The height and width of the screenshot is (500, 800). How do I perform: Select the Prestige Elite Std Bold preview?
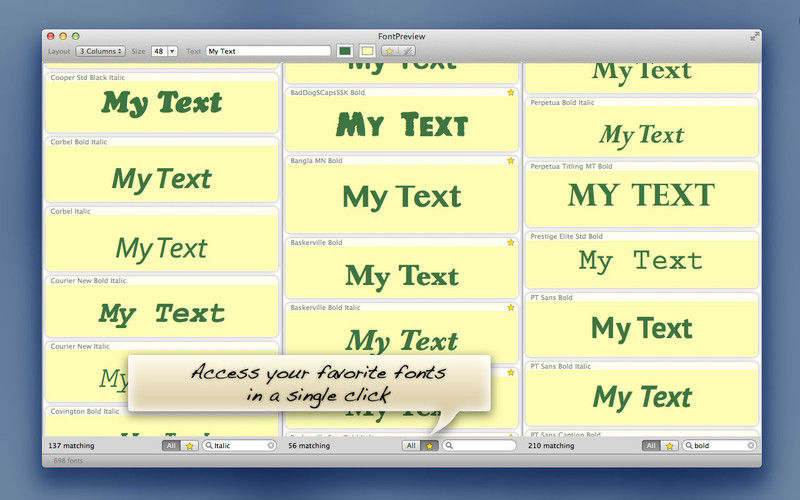tap(641, 260)
